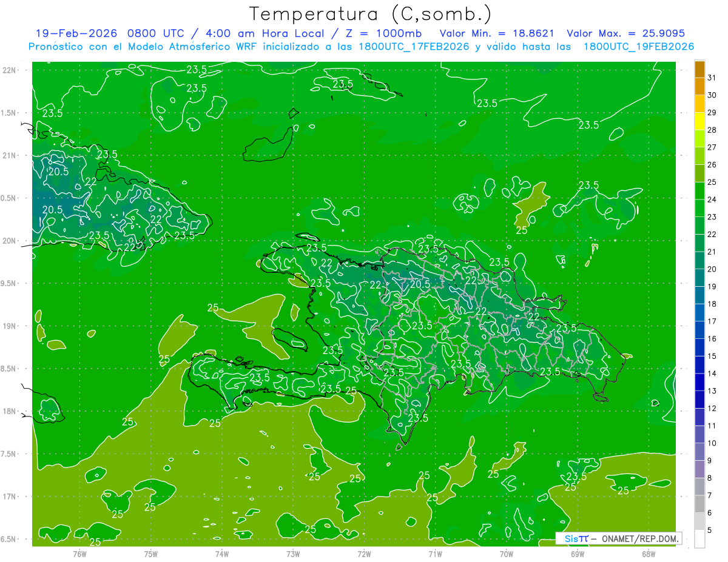Click the "74W" longitude axis label
The image size is (728, 562).
(222, 554)
